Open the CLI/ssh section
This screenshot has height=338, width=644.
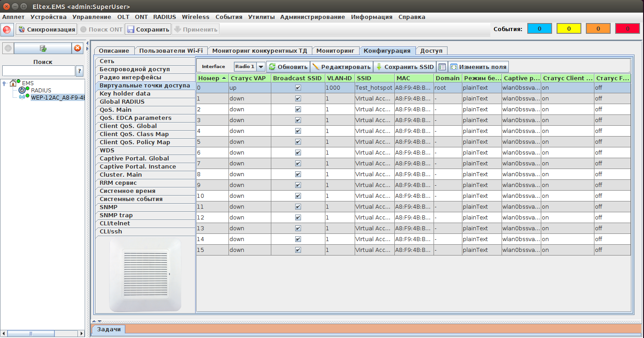click(x=146, y=232)
